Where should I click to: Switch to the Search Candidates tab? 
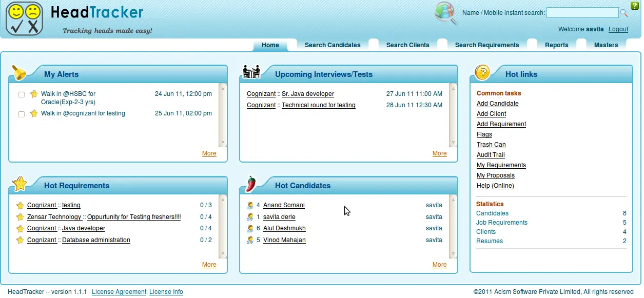[333, 45]
